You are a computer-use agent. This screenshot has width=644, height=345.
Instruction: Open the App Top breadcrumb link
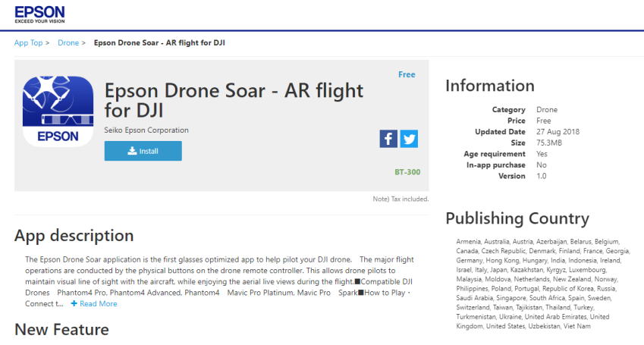(28, 42)
